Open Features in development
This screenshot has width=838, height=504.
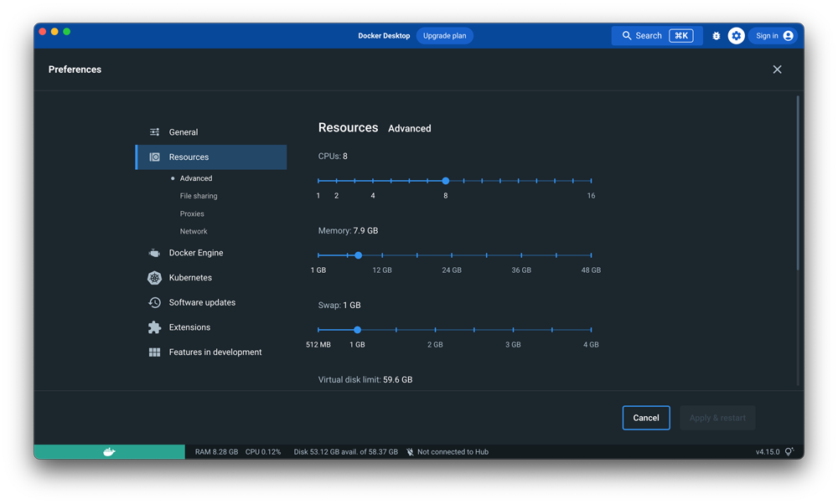[215, 352]
